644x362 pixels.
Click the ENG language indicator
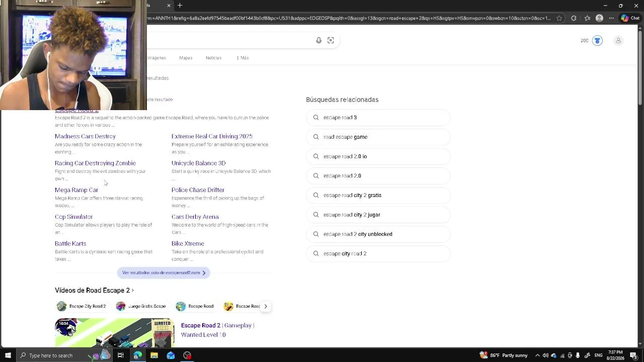[x=598, y=355]
